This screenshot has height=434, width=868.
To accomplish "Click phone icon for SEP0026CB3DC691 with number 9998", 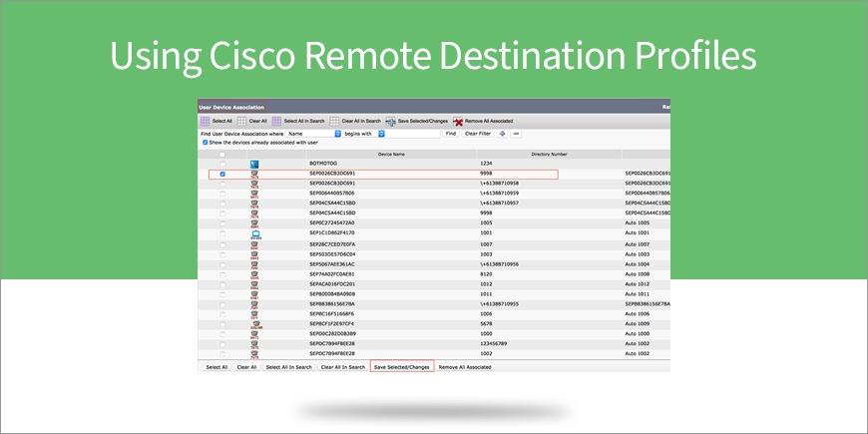I will pos(254,174).
